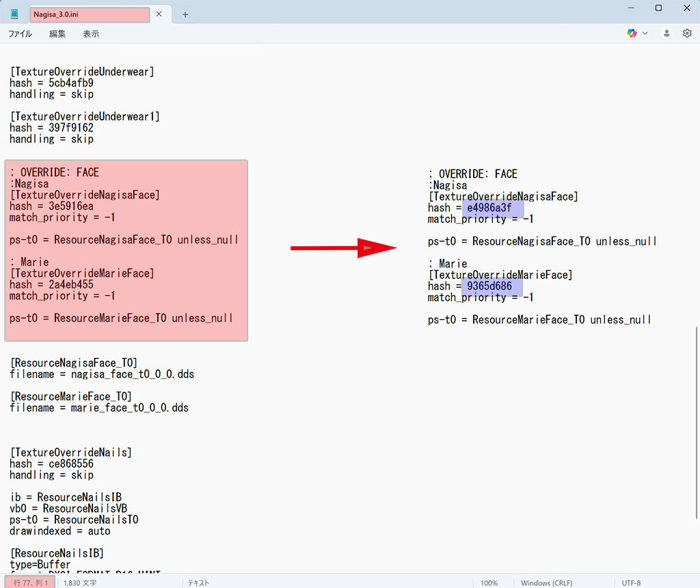The width and height of the screenshot is (700, 588).
Task: Click 'ps-t0 = ResourceNailsT0' line
Action: coord(74,520)
